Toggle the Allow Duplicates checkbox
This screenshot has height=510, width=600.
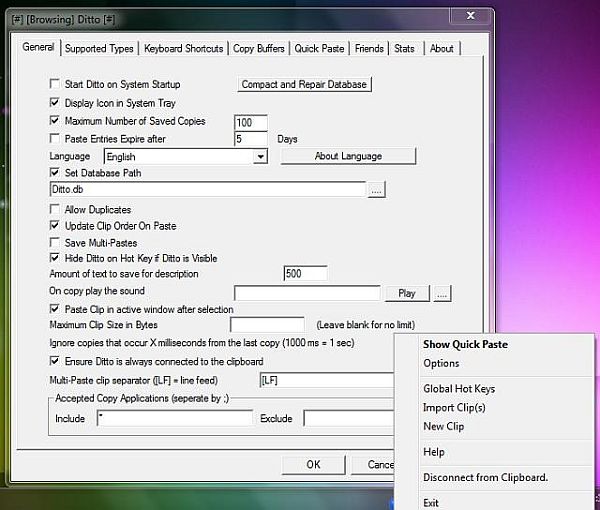[x=55, y=210]
